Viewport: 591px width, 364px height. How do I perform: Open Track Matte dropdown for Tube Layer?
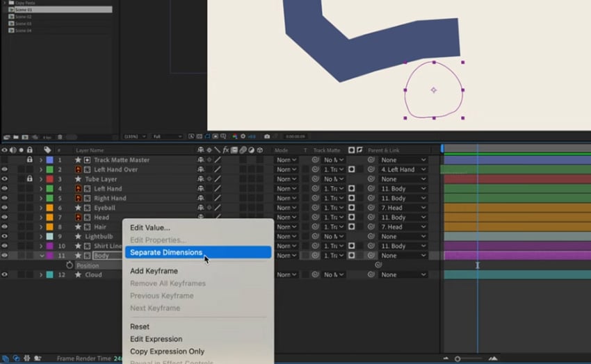click(334, 179)
